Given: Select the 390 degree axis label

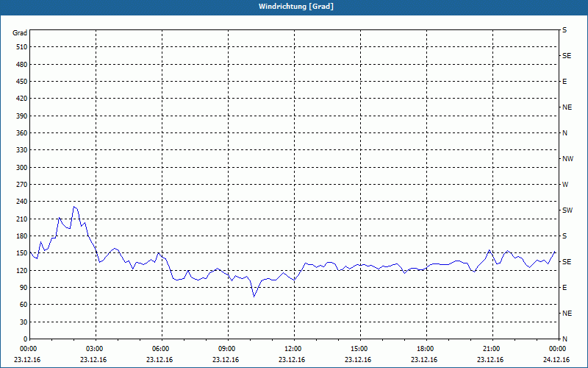Looking at the screenshot, I should click(22, 116).
